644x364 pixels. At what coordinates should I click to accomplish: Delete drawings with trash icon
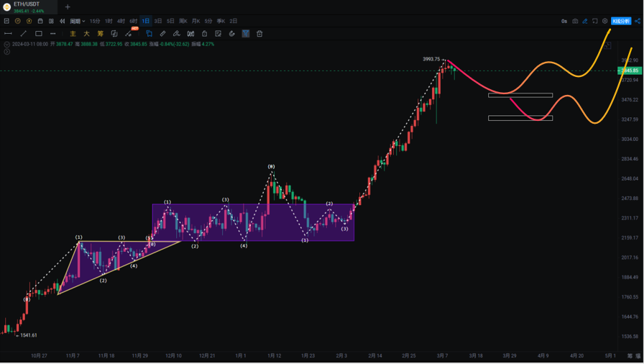click(259, 34)
